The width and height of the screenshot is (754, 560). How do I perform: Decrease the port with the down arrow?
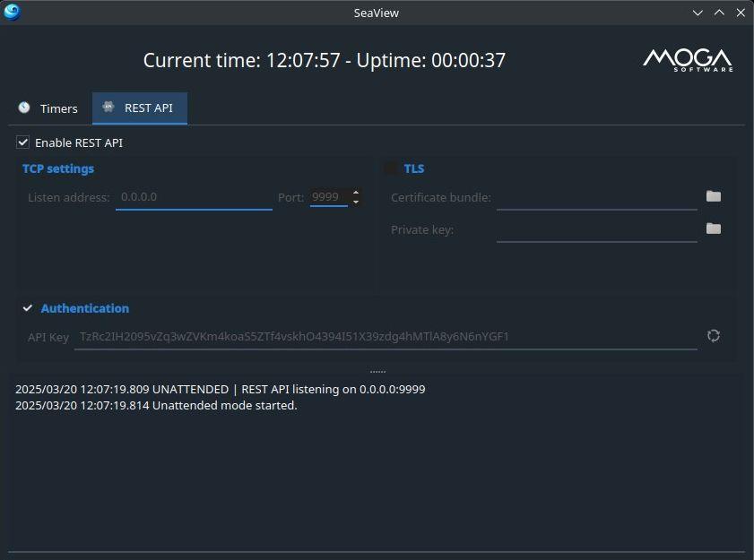tap(356, 202)
